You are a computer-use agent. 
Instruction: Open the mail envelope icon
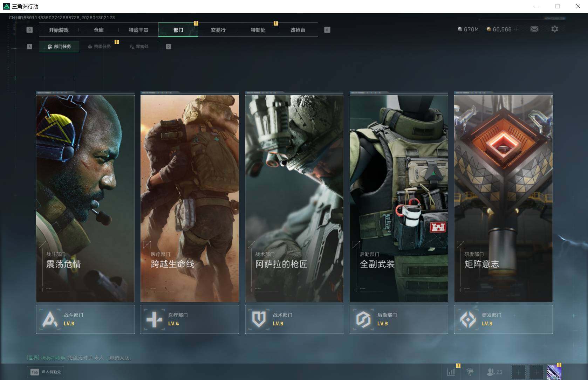(x=534, y=29)
